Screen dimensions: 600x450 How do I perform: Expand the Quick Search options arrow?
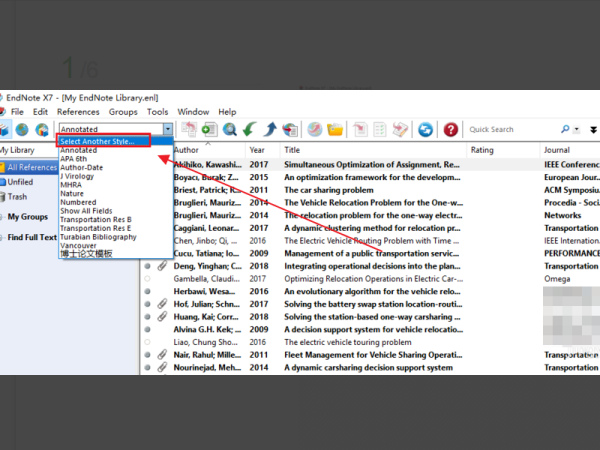pos(578,129)
